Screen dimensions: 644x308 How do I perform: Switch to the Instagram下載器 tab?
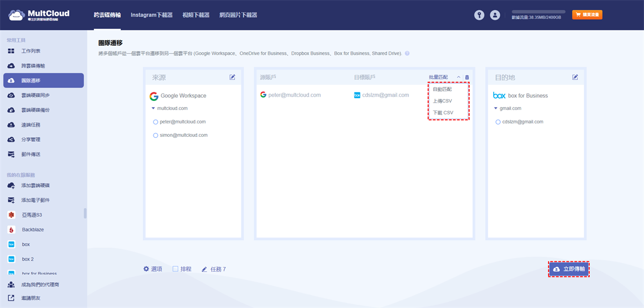151,15
